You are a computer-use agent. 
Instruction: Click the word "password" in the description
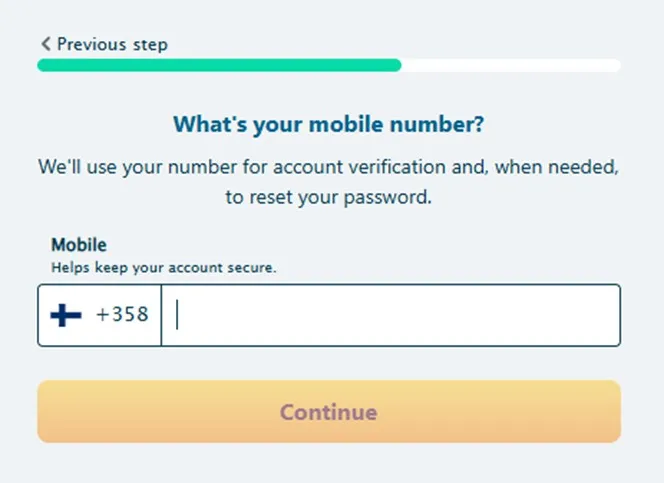click(x=388, y=197)
